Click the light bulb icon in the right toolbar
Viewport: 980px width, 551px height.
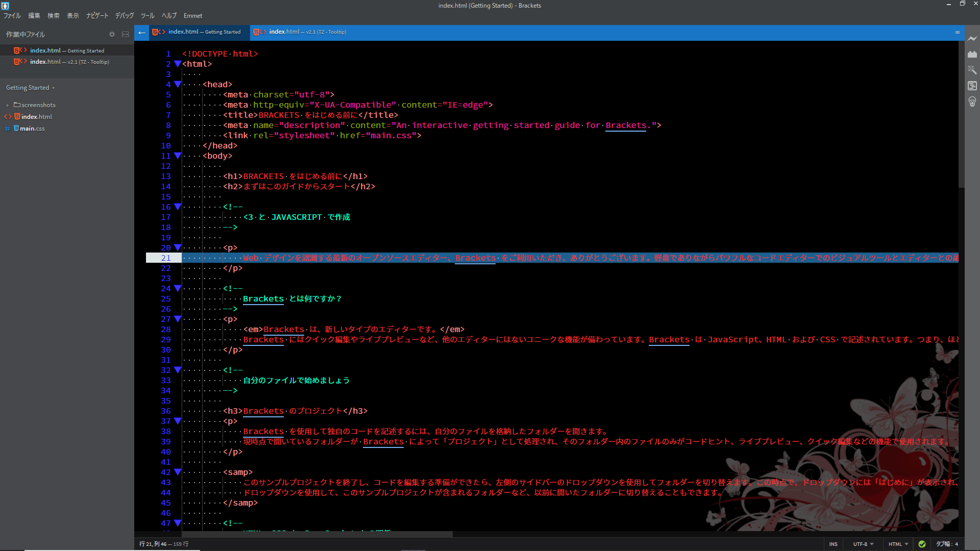(x=972, y=102)
